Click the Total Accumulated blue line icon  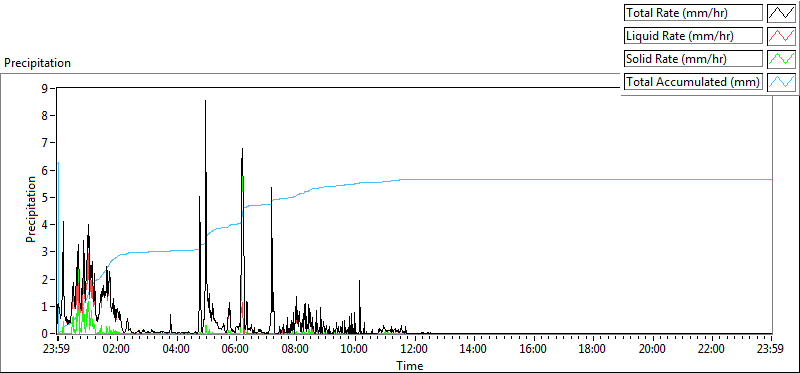(781, 82)
